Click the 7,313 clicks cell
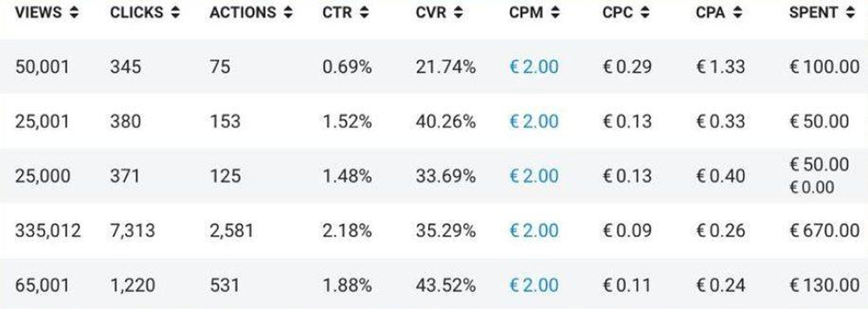This screenshot has width=868, height=309. (133, 231)
